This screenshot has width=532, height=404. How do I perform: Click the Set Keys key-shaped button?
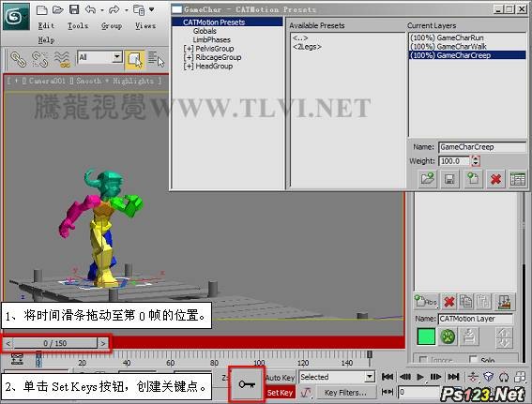coord(247,384)
